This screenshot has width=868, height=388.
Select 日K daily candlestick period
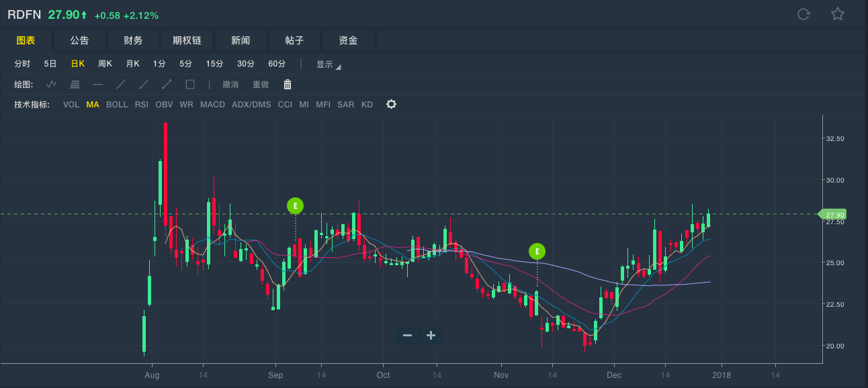78,64
